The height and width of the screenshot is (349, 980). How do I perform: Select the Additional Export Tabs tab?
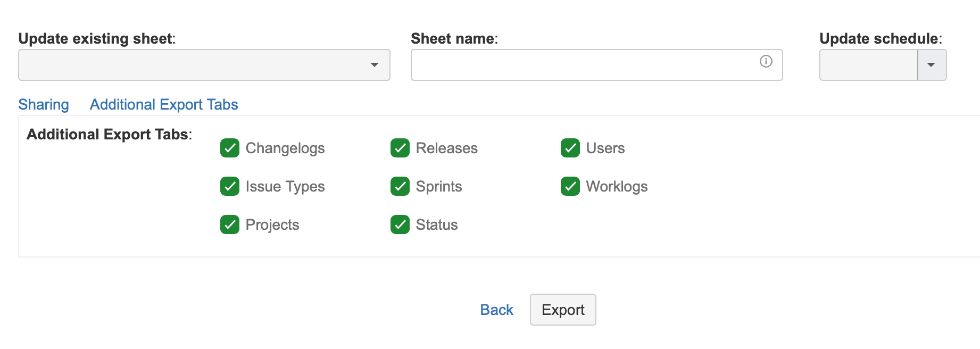click(164, 105)
